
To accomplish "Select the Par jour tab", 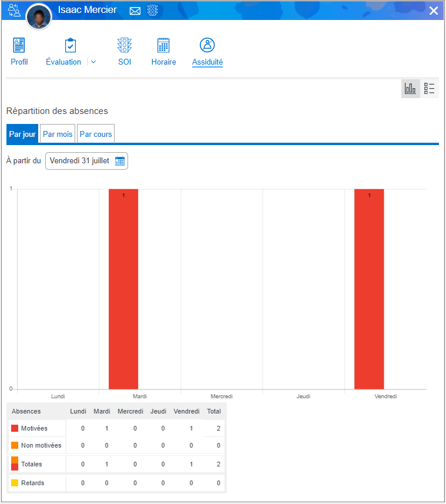I will [22, 134].
